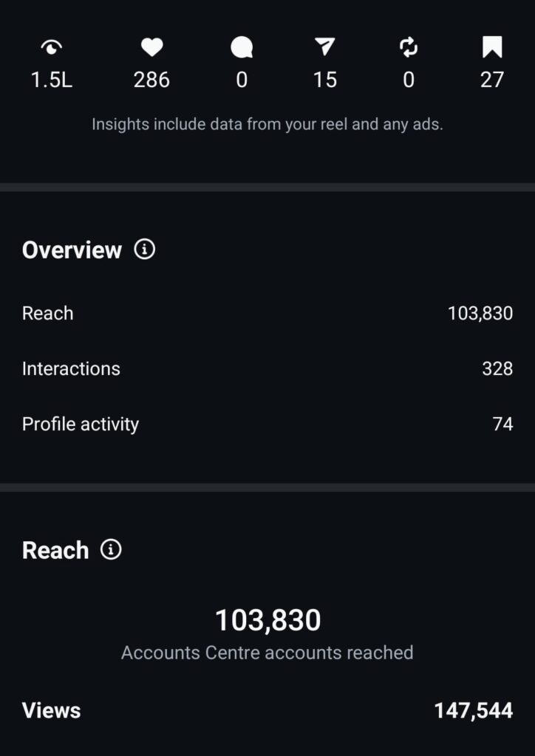
Task: Tap the Views row showing 147,544
Action: (x=267, y=710)
